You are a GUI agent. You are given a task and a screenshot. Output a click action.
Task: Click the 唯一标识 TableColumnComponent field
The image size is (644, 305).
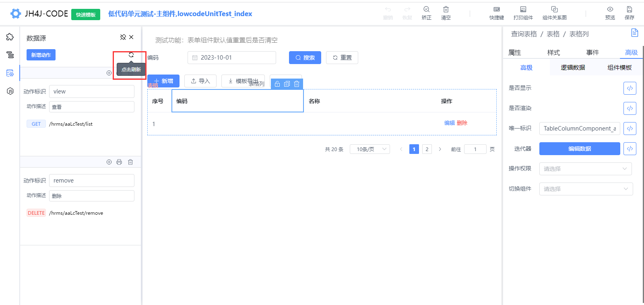(x=580, y=129)
